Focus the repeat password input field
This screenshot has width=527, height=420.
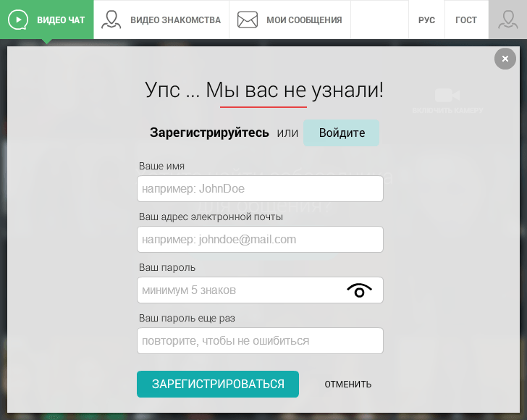tap(260, 340)
